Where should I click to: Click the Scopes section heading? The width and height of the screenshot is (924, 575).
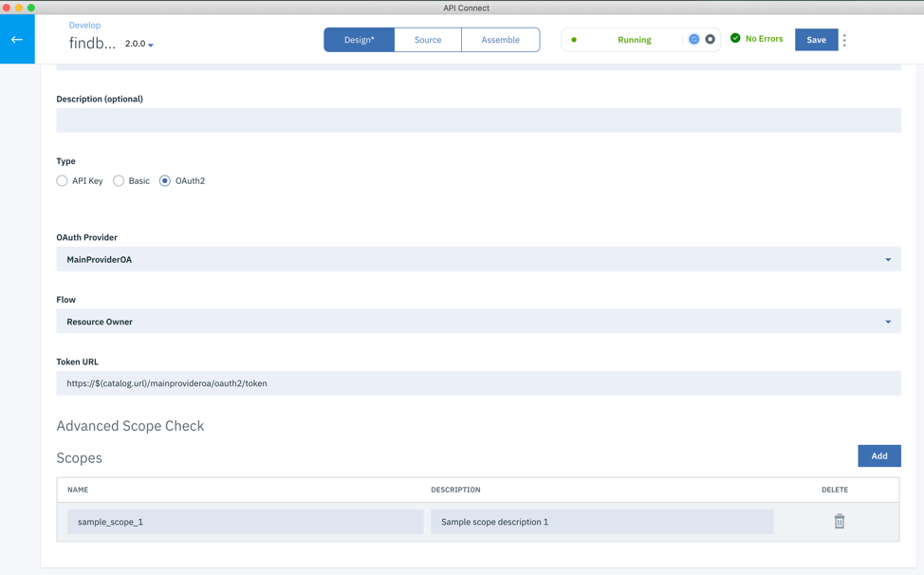(x=79, y=457)
